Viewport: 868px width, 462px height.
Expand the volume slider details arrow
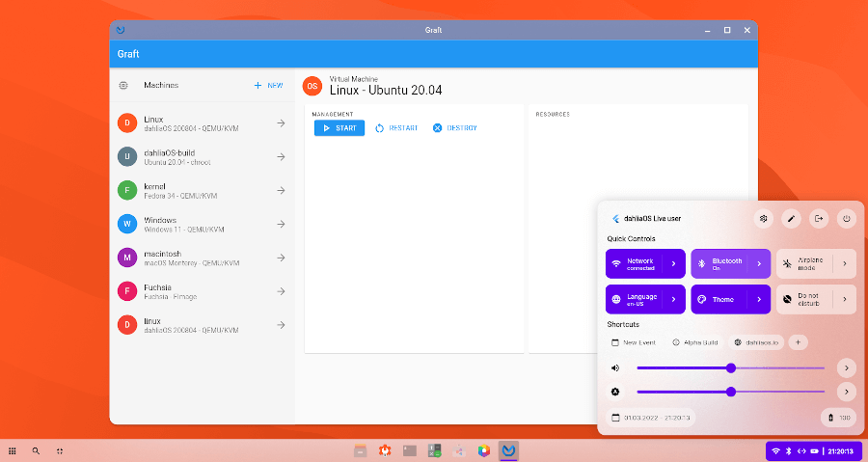pos(847,367)
